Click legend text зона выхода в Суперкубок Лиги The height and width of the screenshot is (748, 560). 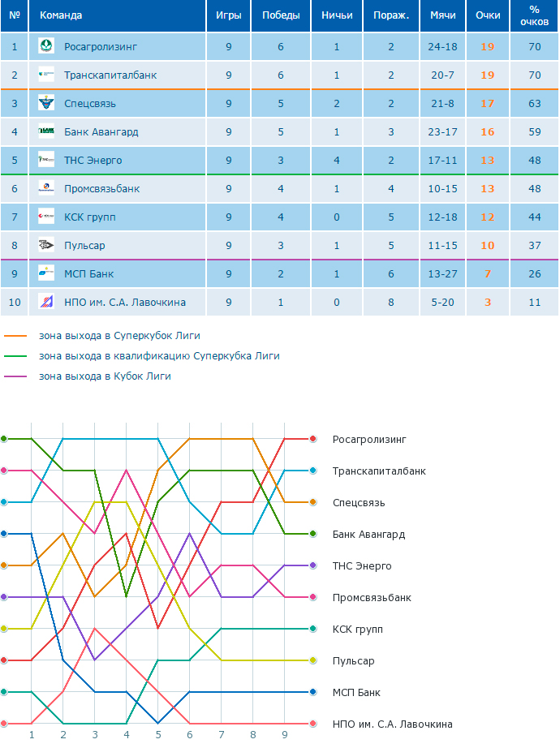tap(119, 336)
